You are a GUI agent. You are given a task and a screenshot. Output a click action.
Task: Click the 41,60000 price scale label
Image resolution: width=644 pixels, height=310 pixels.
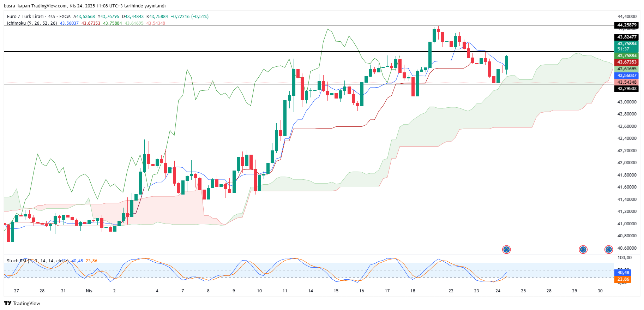coord(627,187)
